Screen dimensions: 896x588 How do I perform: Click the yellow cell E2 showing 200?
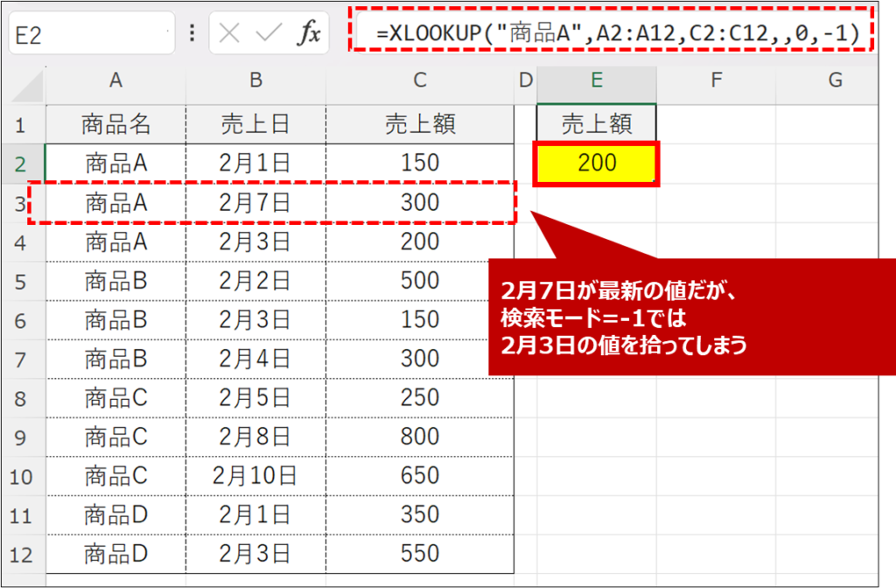click(x=597, y=163)
